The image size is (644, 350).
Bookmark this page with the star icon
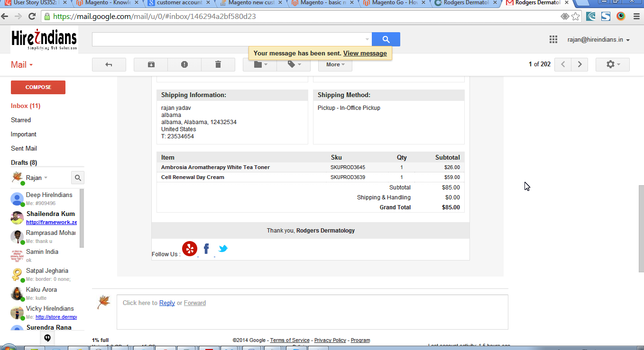click(576, 16)
